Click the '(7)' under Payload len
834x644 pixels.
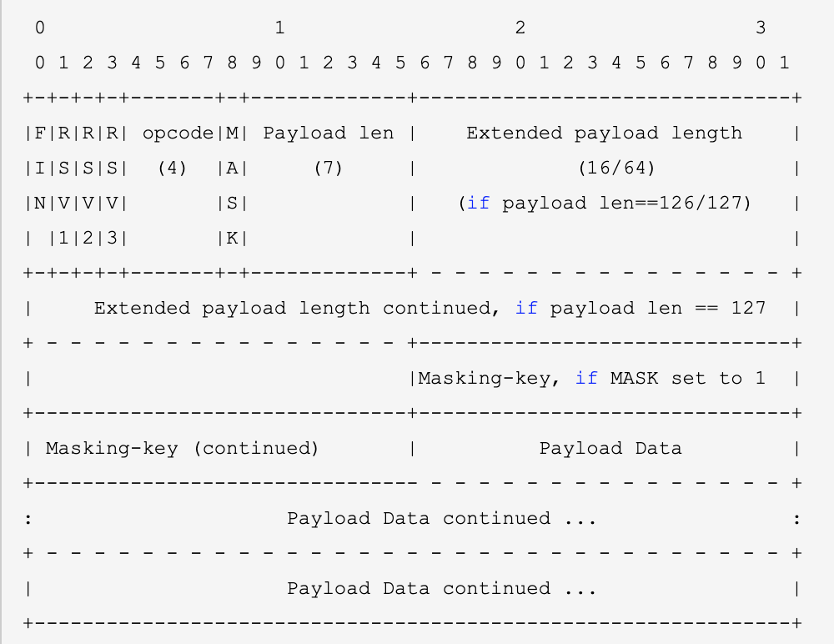coord(328,169)
